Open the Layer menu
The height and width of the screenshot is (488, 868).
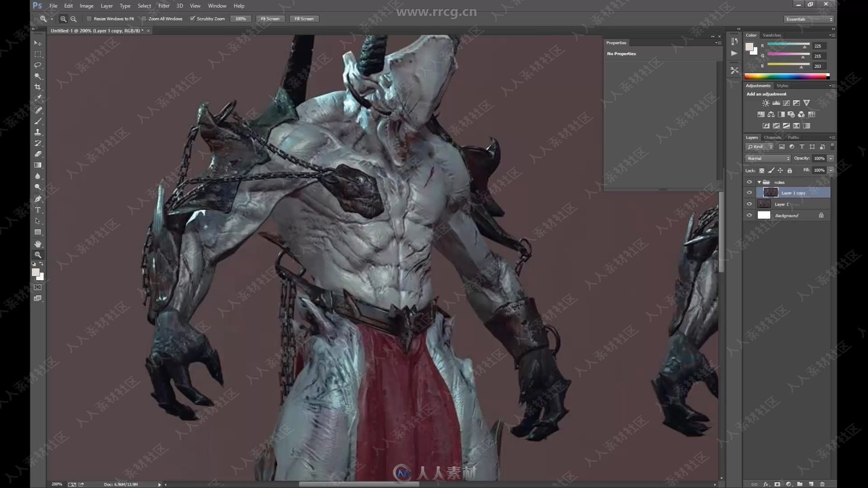(107, 6)
